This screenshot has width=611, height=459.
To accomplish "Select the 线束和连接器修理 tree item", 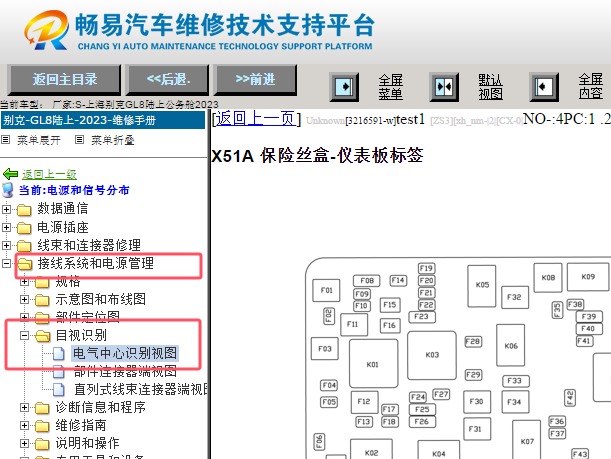I will 89,245.
